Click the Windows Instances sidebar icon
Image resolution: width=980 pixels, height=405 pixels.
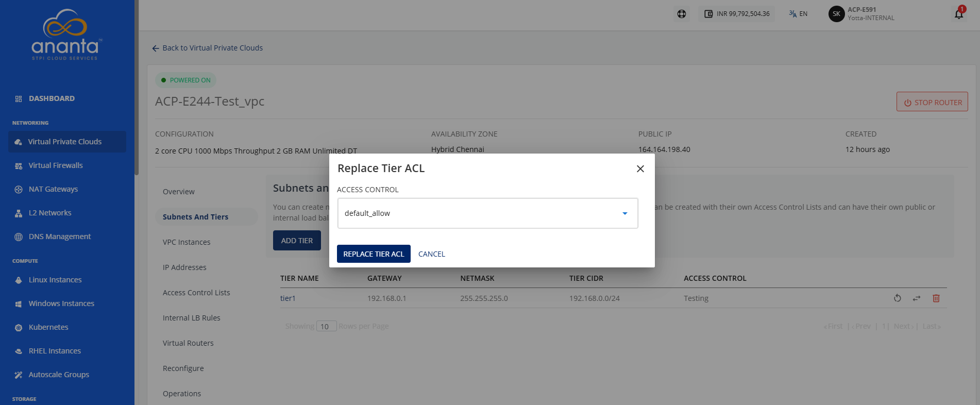pos(19,304)
